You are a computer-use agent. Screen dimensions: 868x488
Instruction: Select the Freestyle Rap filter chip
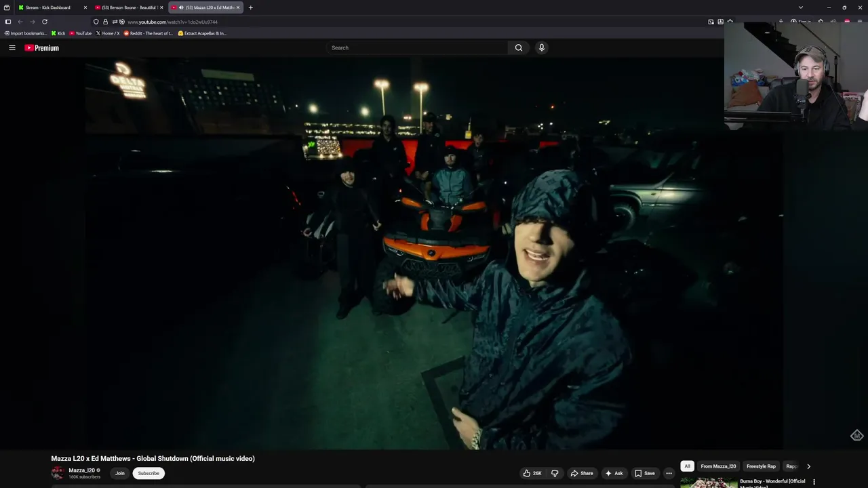pos(761,466)
